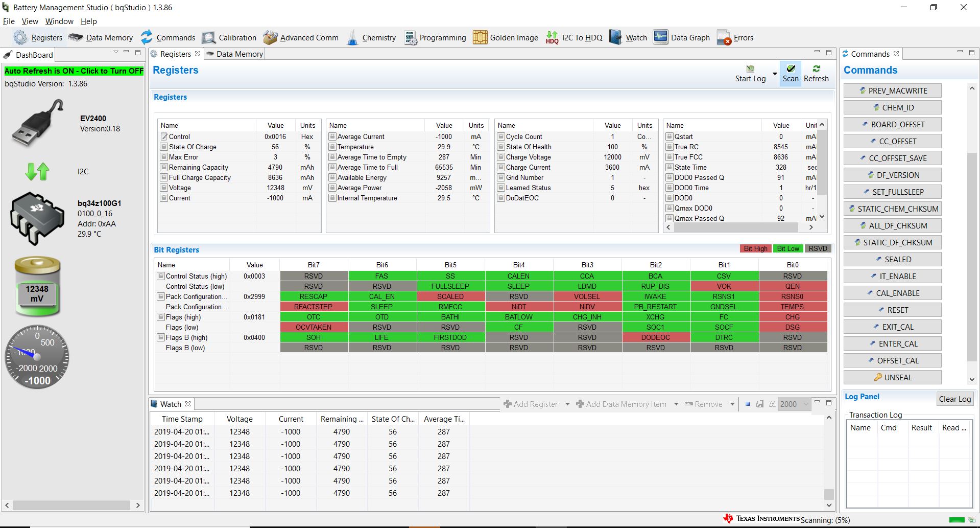Open the Registers toolbar icon

click(x=38, y=37)
